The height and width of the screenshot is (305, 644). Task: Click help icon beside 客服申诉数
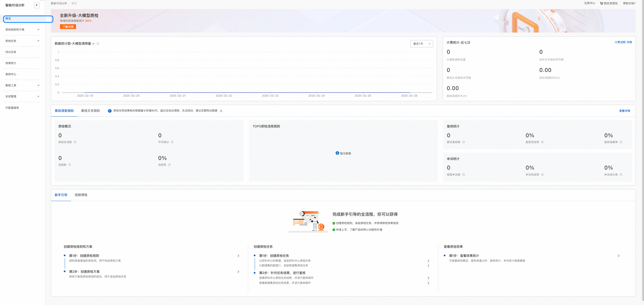click(x=464, y=175)
